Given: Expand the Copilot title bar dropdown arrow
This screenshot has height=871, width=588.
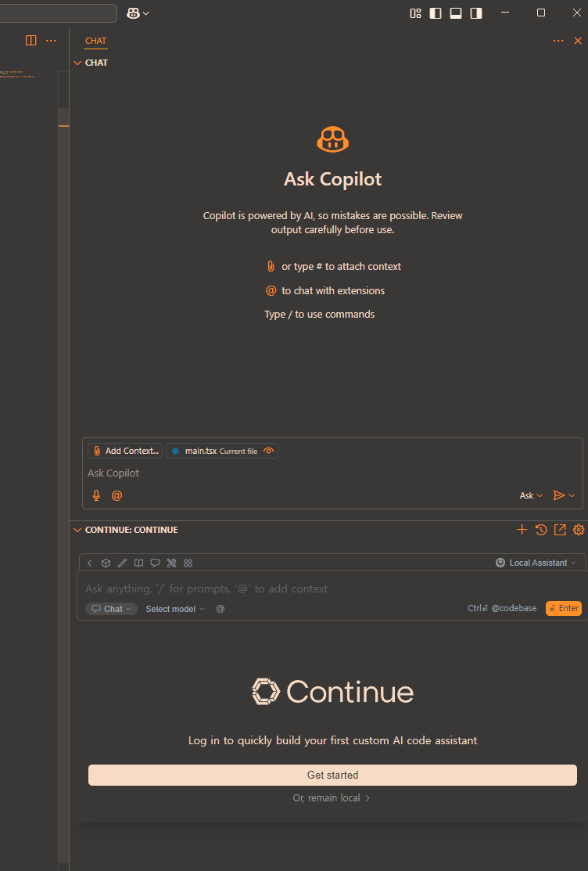Looking at the screenshot, I should point(146,13).
